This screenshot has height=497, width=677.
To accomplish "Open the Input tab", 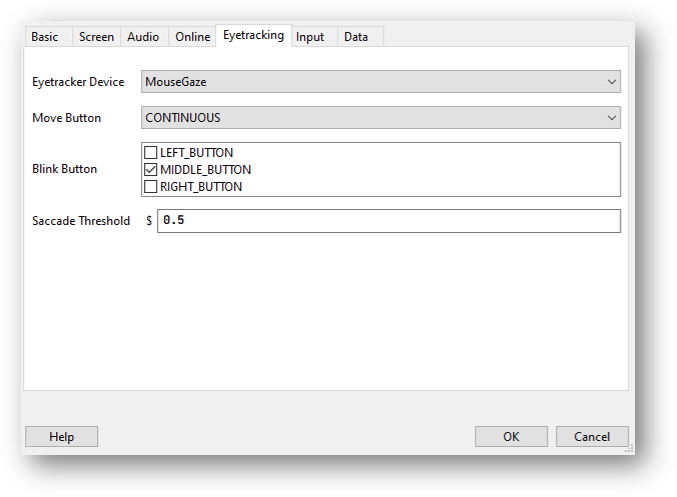I will pyautogui.click(x=314, y=37).
